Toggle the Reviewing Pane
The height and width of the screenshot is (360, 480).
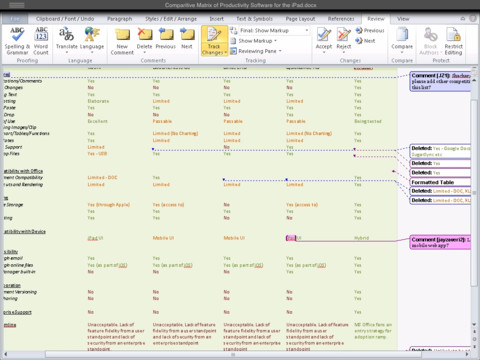click(256, 51)
